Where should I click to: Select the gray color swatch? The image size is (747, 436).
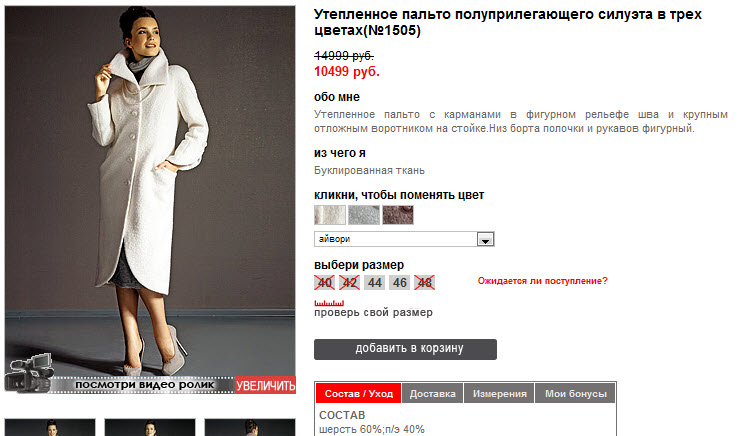click(x=364, y=215)
